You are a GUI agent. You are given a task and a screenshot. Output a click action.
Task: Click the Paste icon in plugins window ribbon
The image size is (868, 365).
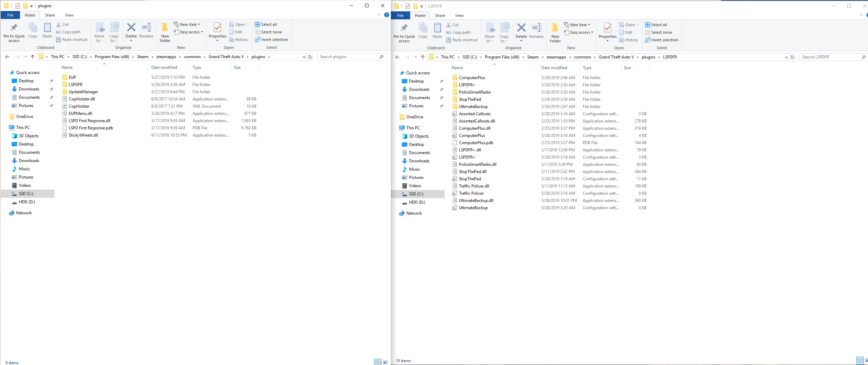[47, 30]
